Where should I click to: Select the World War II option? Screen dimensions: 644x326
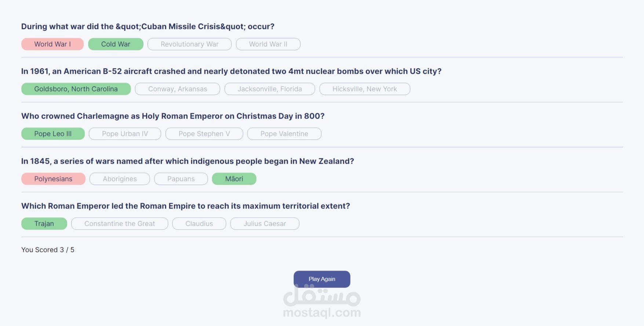click(x=268, y=44)
